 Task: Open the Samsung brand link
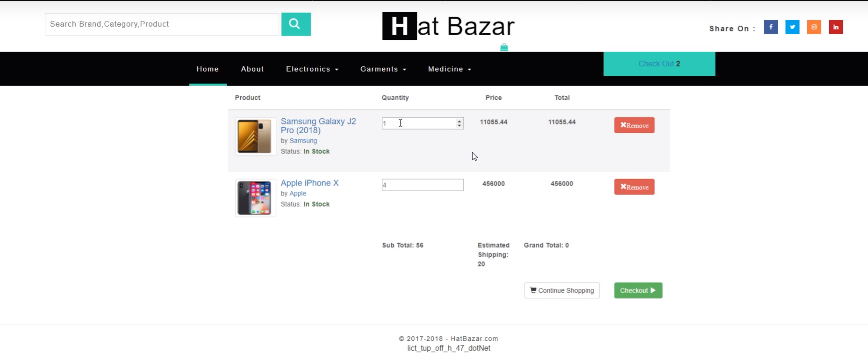303,141
